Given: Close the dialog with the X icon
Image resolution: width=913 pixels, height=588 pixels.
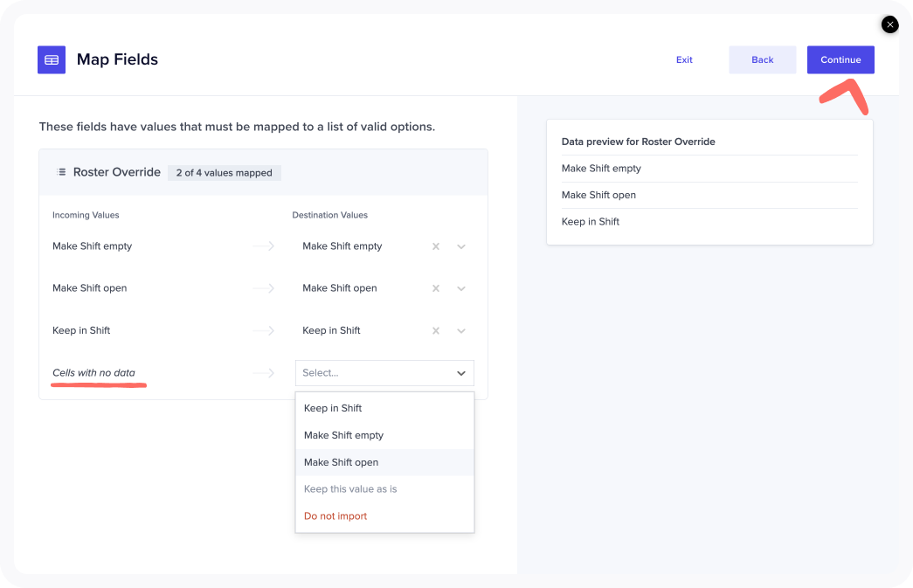Looking at the screenshot, I should (x=889, y=24).
